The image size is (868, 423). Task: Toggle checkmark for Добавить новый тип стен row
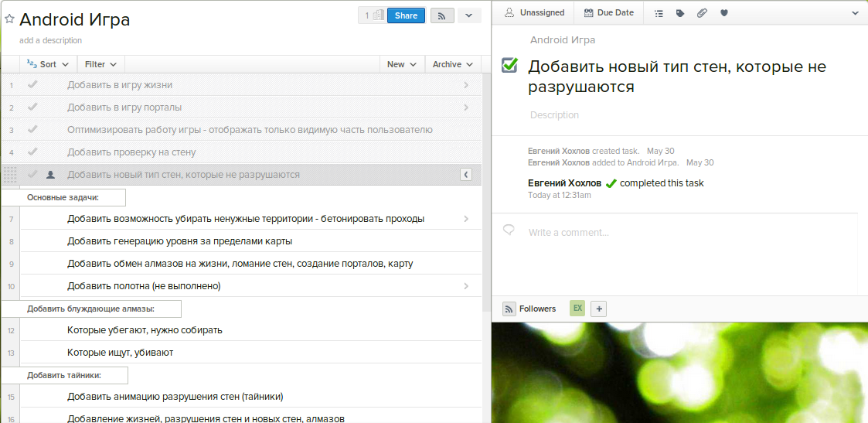32,174
